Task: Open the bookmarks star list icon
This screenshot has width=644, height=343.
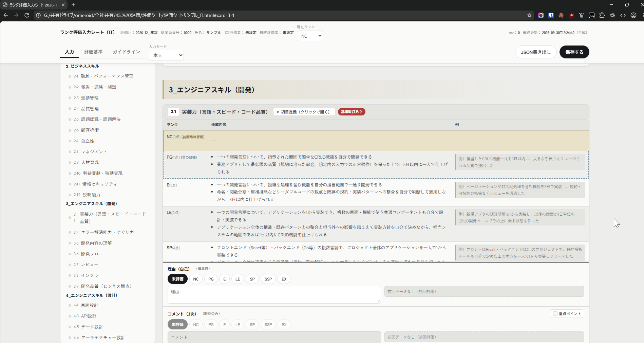Action: (x=612, y=15)
